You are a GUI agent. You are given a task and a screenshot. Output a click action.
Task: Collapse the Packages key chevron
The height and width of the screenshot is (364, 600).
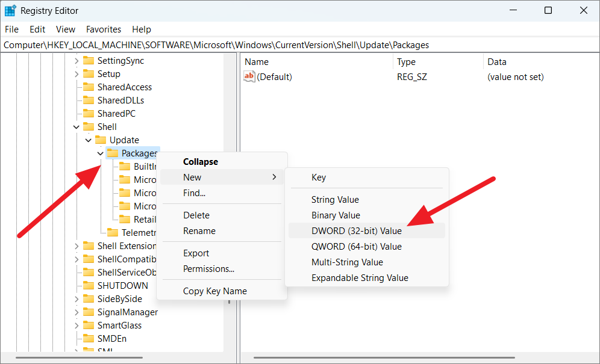click(100, 153)
